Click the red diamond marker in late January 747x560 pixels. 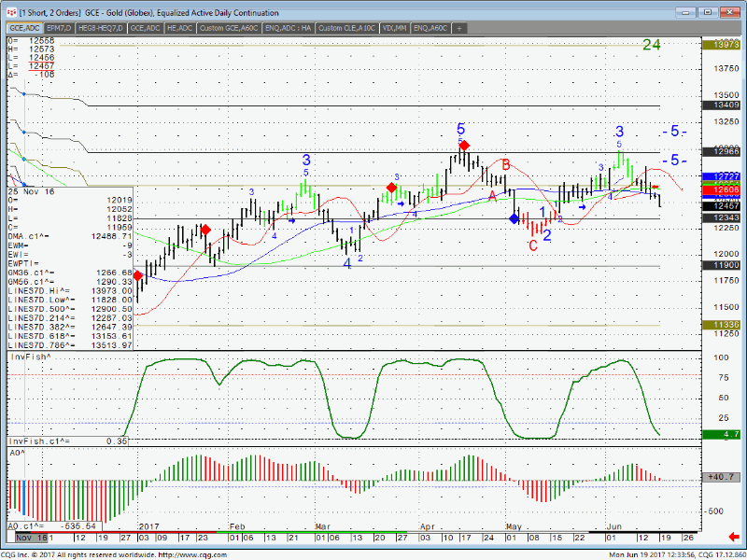(x=205, y=230)
